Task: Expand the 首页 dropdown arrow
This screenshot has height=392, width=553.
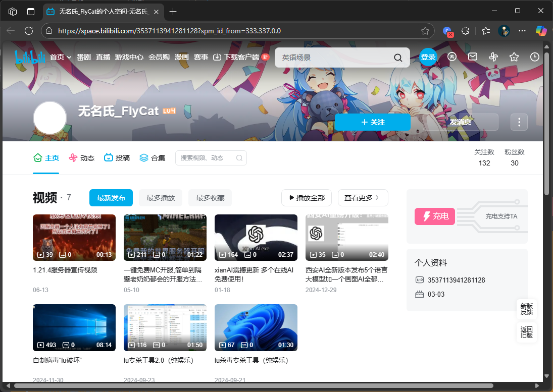Action: click(69, 58)
